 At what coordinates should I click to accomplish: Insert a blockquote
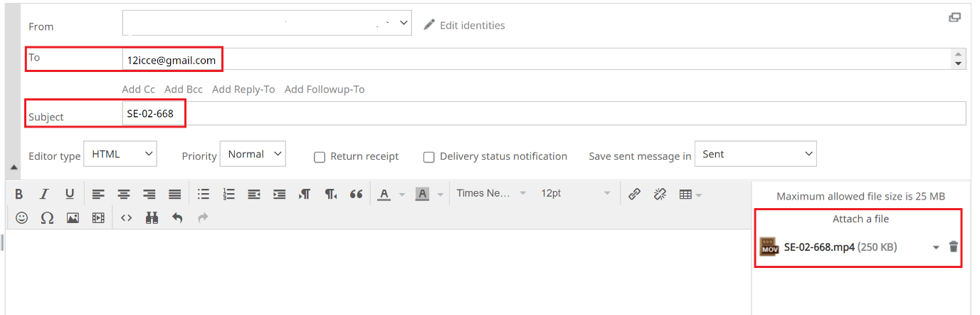[357, 194]
